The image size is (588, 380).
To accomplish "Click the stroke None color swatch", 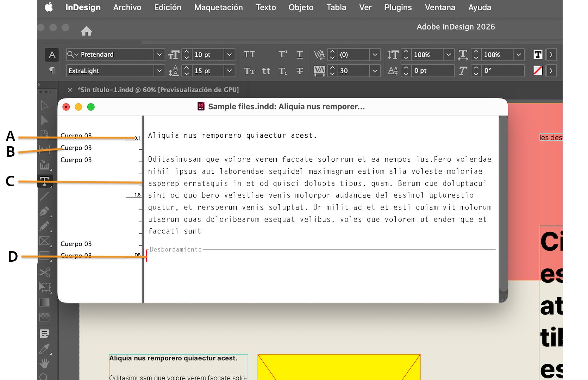I will 538,70.
